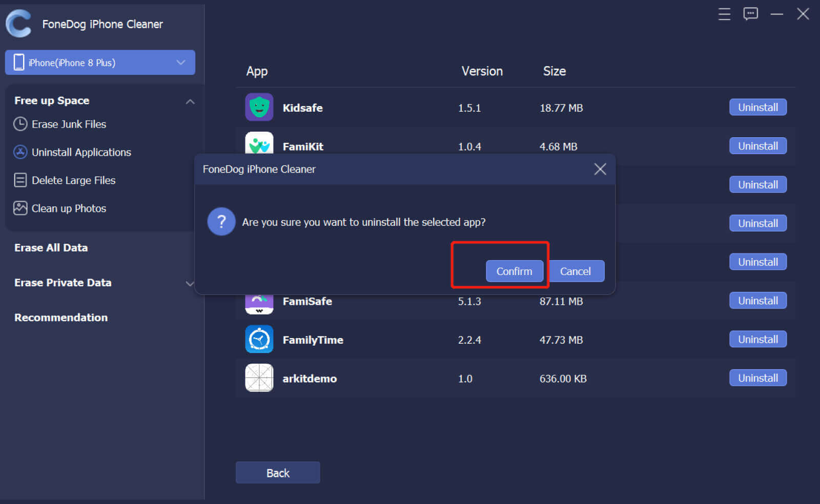Click the arkitdemo app icon

click(259, 377)
